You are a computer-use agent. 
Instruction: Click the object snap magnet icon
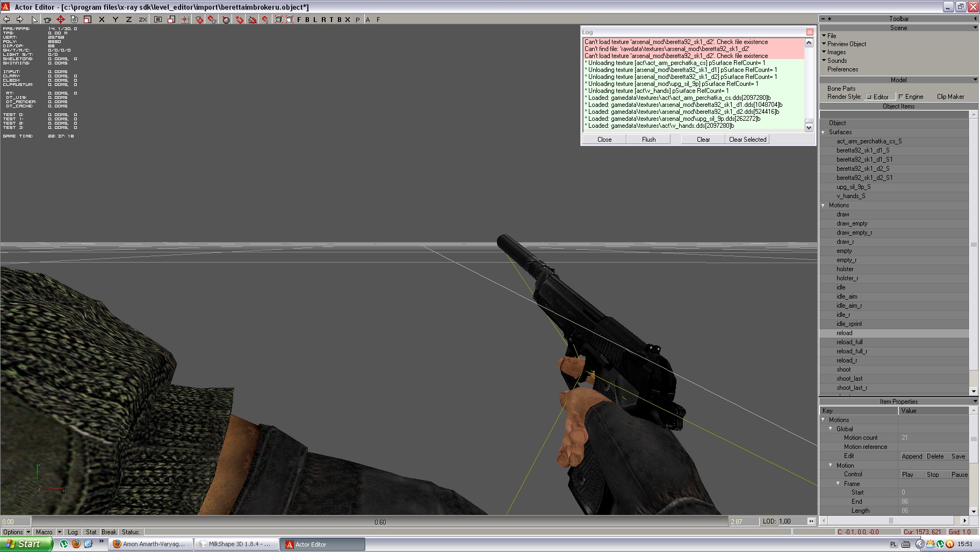[199, 19]
